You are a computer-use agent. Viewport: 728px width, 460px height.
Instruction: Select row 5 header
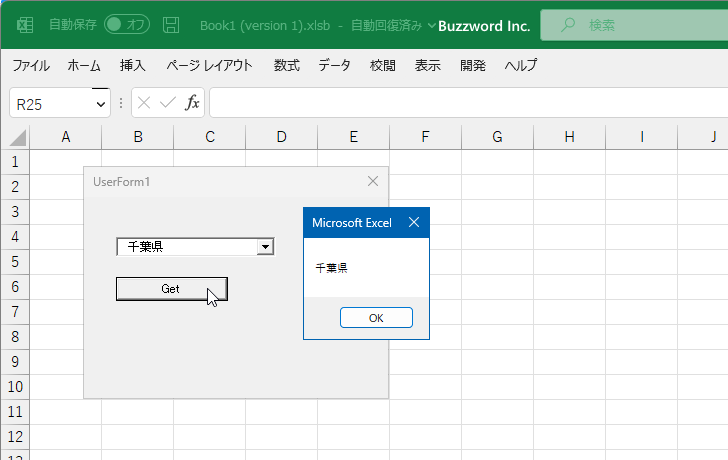[x=15, y=262]
